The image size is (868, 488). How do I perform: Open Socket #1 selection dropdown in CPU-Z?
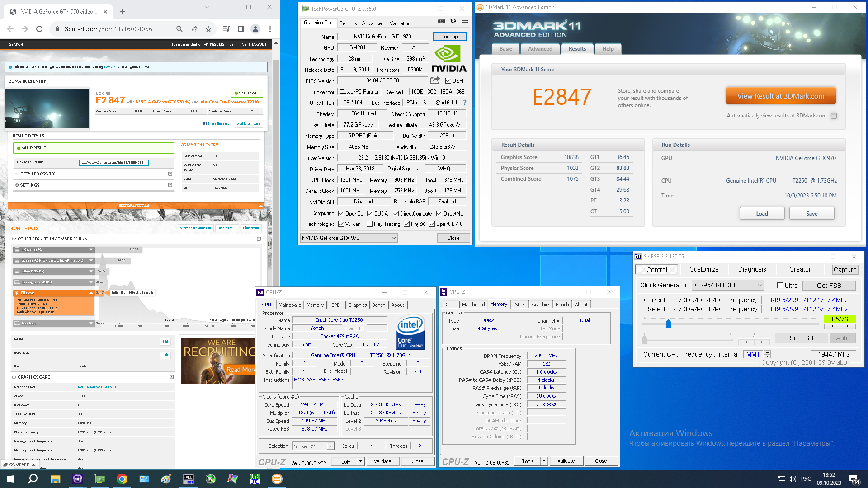(313, 446)
